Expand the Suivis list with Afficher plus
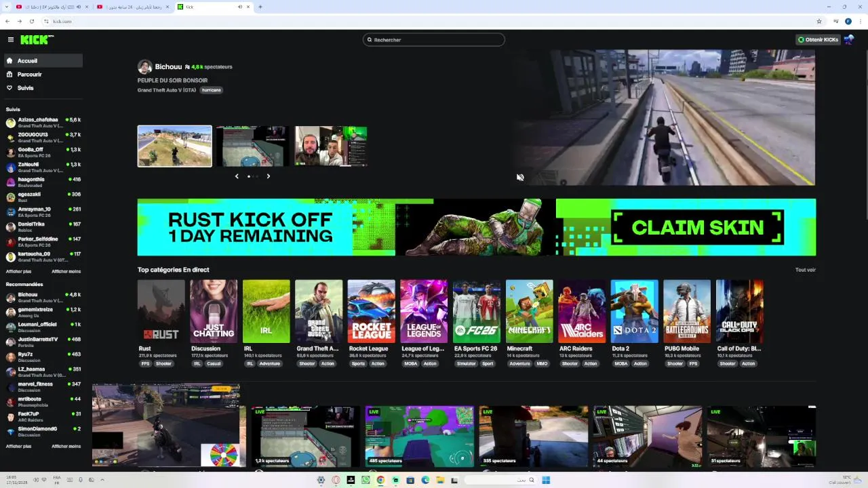 click(x=18, y=272)
